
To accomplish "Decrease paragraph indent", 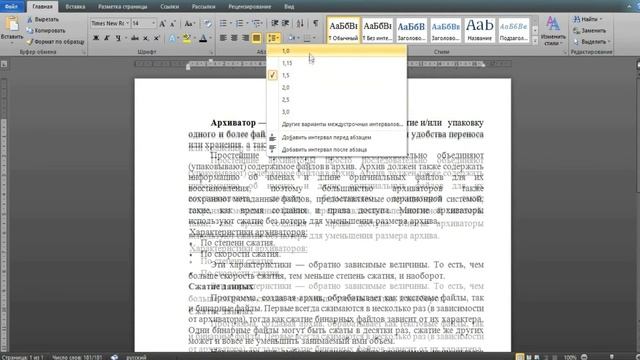I will 275,23.
